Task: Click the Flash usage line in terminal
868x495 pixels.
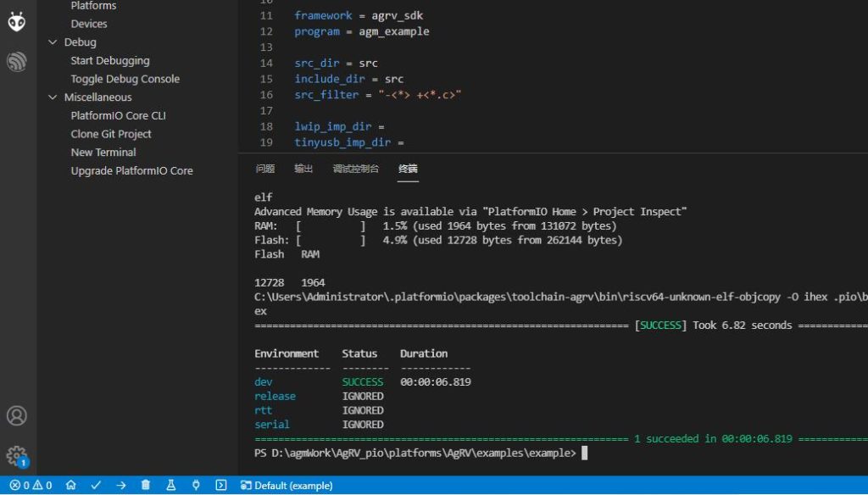Action: 438,241
